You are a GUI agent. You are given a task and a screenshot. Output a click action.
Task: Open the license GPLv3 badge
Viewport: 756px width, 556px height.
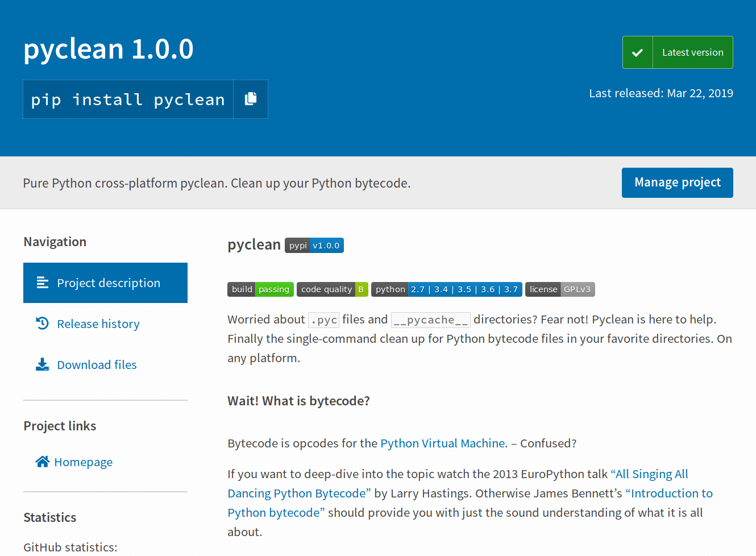(x=560, y=289)
